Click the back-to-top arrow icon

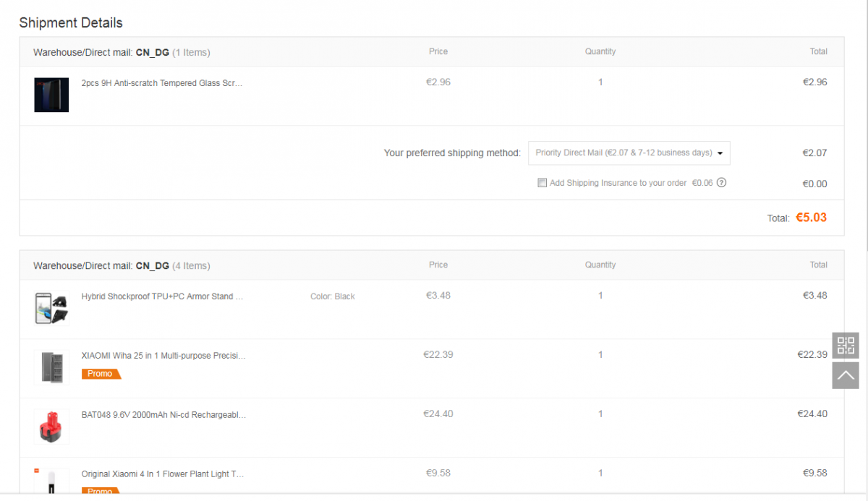(x=846, y=375)
